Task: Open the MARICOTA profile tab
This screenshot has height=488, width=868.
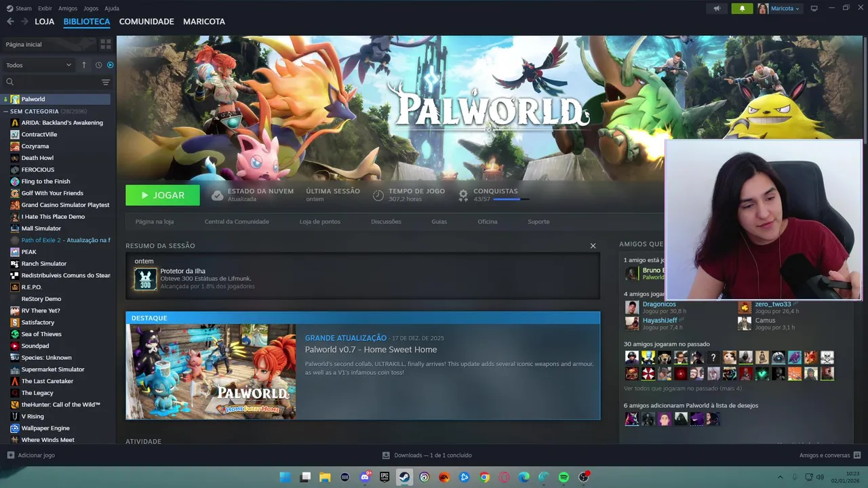Action: click(204, 22)
